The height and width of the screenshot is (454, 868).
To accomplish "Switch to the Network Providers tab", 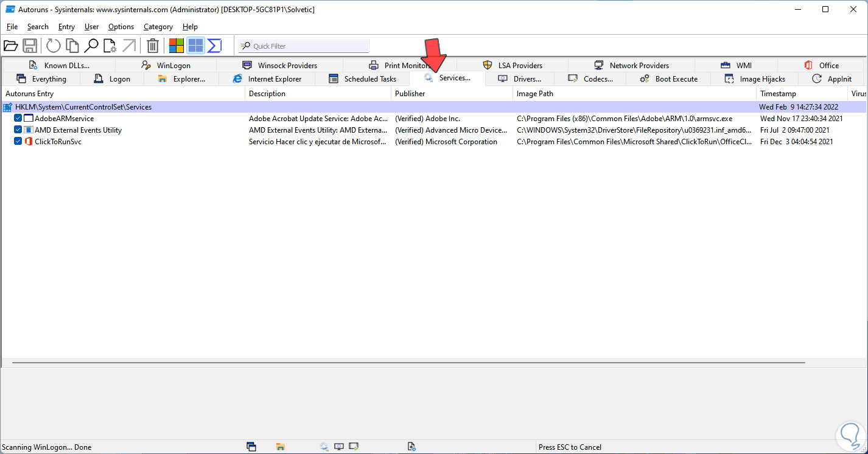I will [631, 65].
